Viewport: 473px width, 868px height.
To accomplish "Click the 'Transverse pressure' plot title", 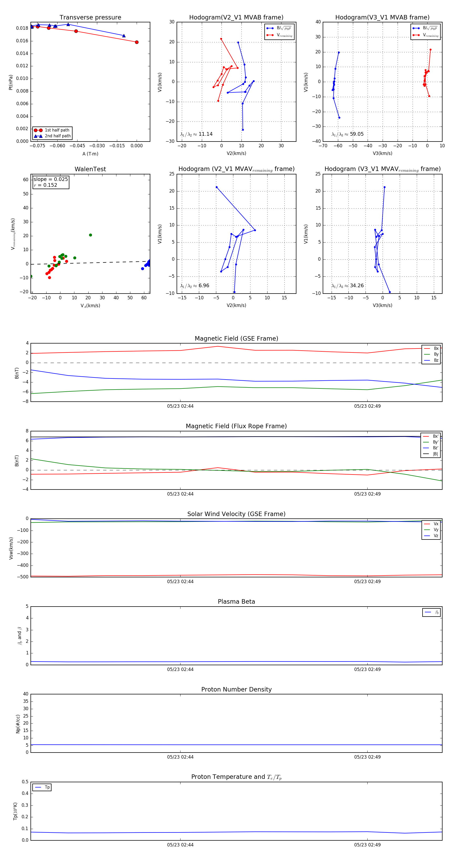I will pos(90,18).
